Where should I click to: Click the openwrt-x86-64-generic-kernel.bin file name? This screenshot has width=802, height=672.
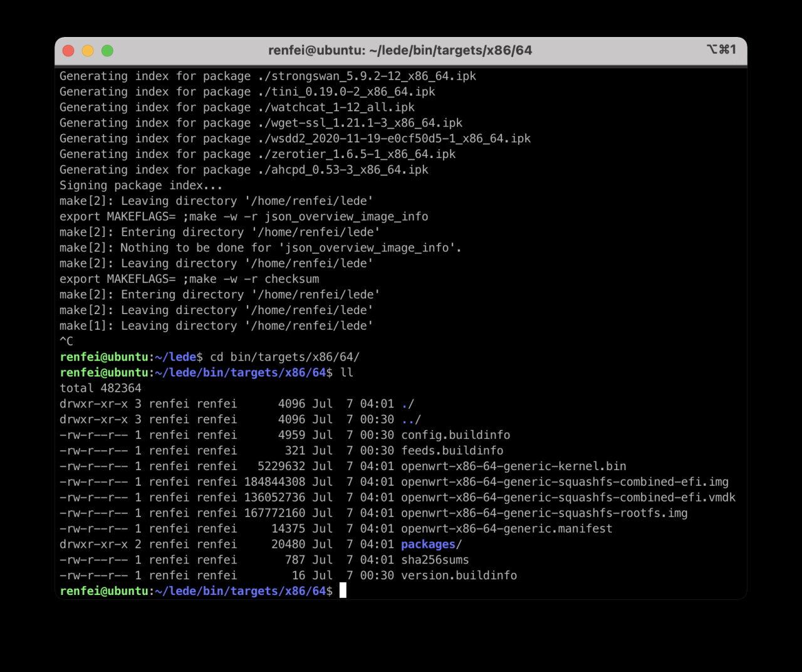pos(514,466)
